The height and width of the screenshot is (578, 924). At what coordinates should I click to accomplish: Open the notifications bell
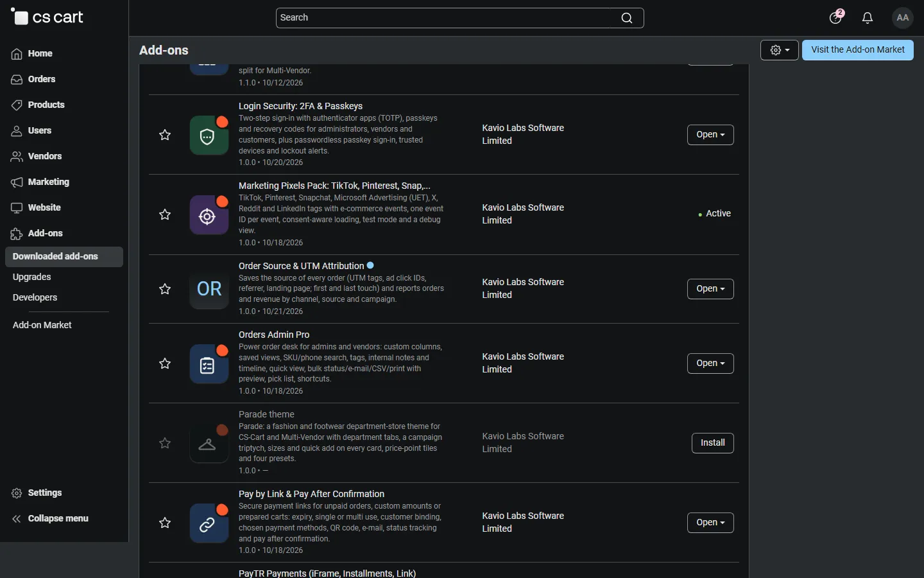coord(868,18)
